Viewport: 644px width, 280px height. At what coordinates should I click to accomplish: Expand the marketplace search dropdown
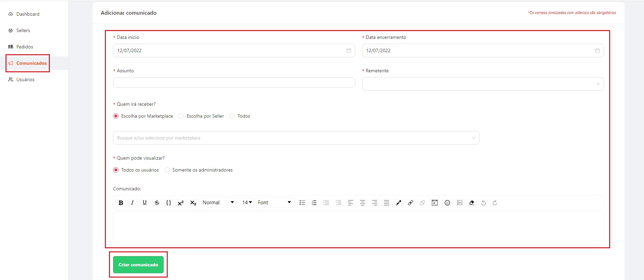point(296,138)
